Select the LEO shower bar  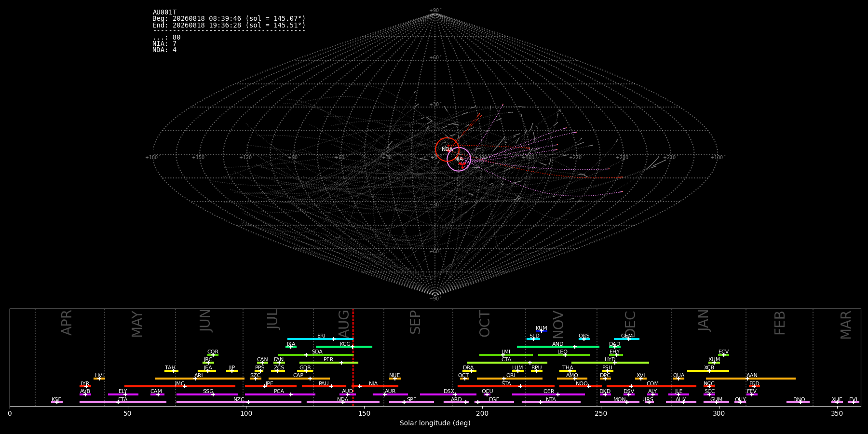[x=564, y=355]
